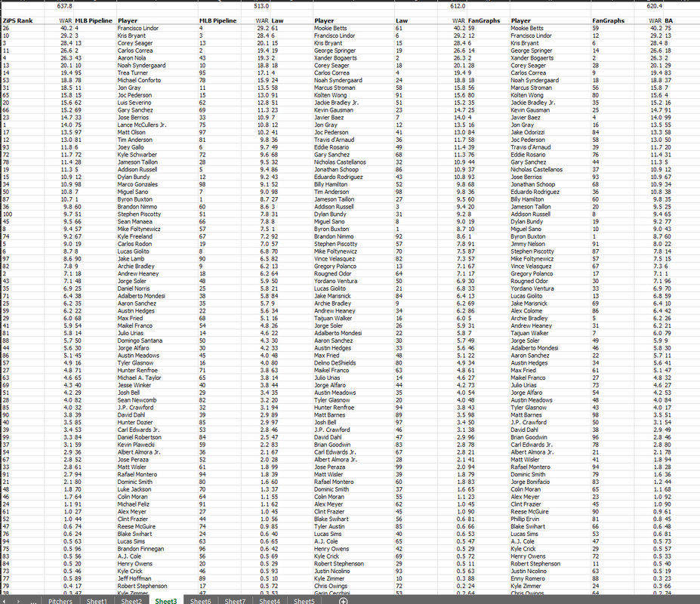Select the Jimmy Nelson cell

[550, 244]
